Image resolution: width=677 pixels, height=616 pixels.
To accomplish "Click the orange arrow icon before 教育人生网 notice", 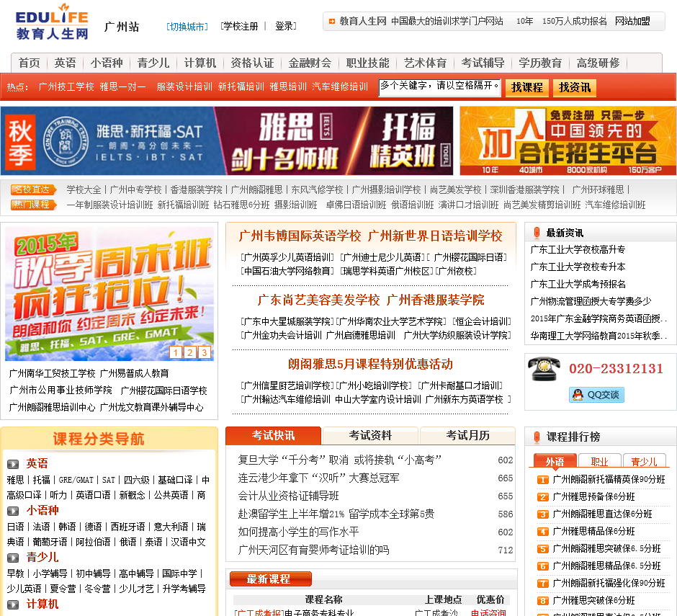I will 331,21.
